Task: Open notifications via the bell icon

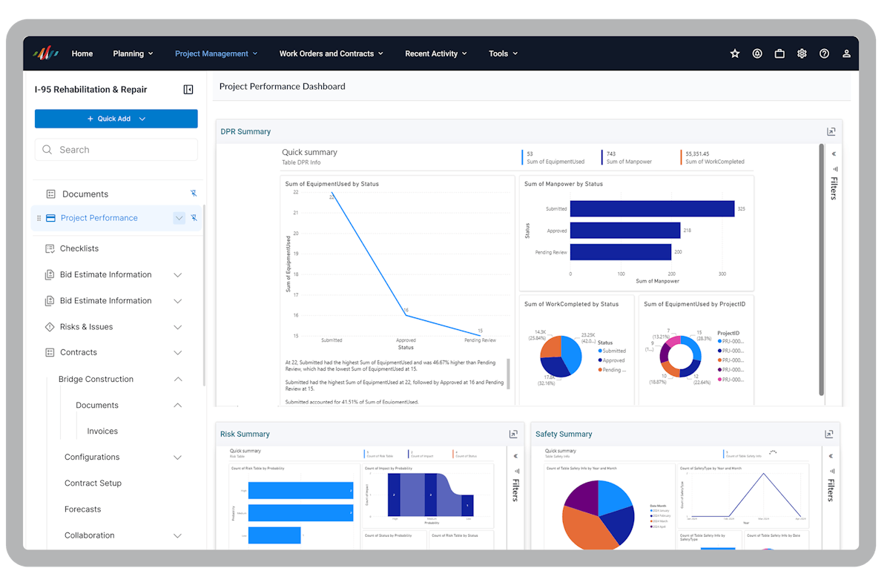Action: click(757, 53)
